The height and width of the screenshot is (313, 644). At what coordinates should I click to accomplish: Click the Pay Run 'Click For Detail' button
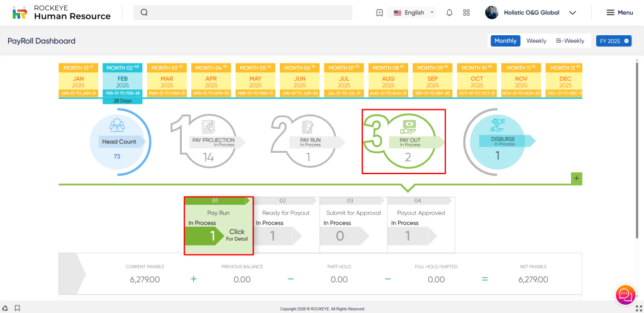coord(236,235)
